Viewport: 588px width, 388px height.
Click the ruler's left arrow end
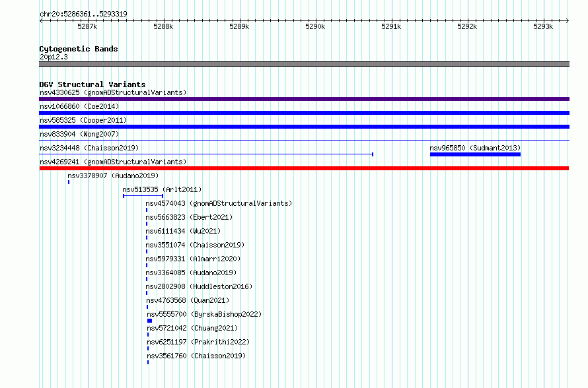(41, 20)
